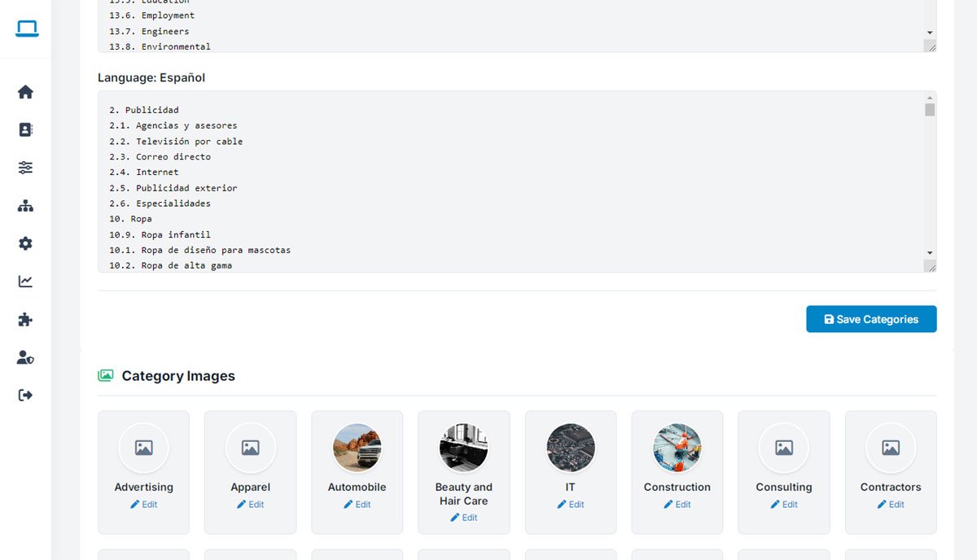Image resolution: width=977 pixels, height=560 pixels.
Task: Click the '2.6. Especialidades' line
Action: pyautogui.click(x=160, y=203)
